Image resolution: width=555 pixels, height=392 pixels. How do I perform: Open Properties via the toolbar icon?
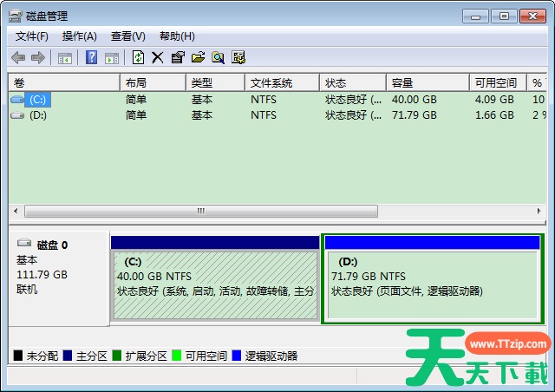tap(178, 57)
